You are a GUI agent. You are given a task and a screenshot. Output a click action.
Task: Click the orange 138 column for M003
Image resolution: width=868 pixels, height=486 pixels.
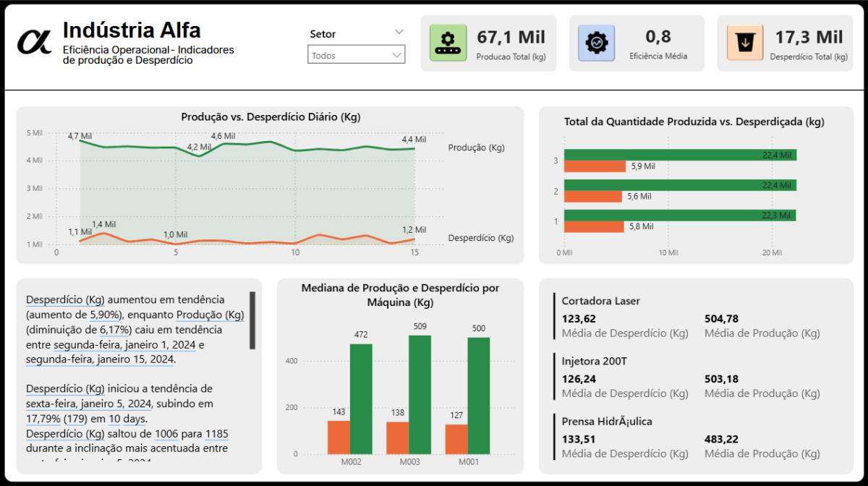398,438
